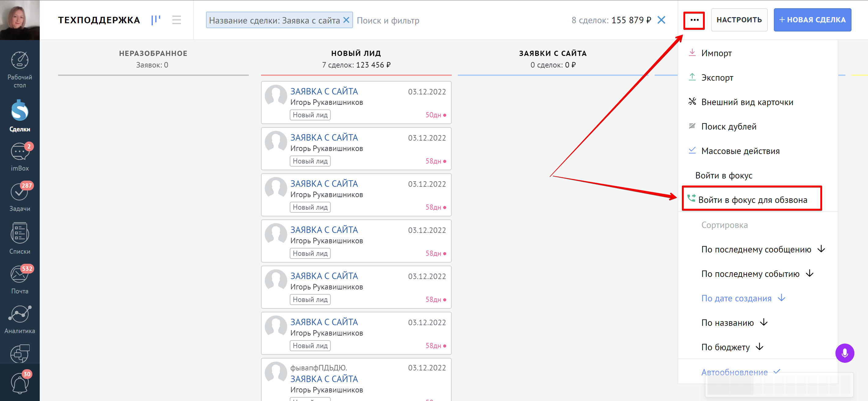Sort by По последнему событию

tap(757, 274)
